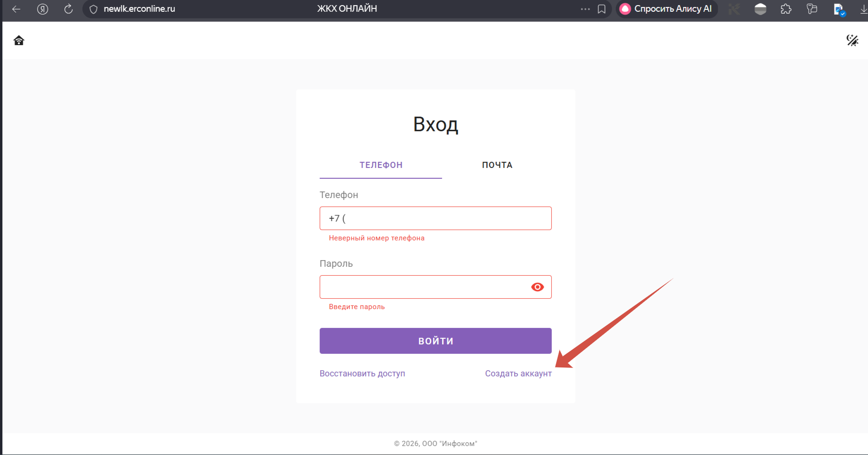The width and height of the screenshot is (868, 455).
Task: Switch to the ТЕЛЕФОН tab
Action: point(381,165)
